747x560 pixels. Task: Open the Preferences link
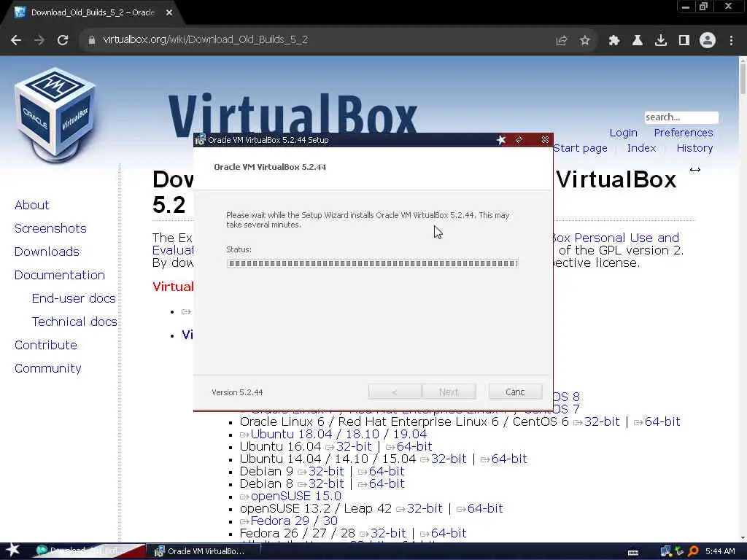click(x=683, y=133)
